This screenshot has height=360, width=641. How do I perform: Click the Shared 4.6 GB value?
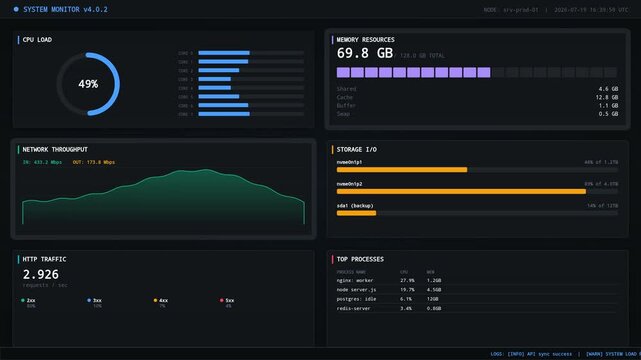(x=608, y=89)
